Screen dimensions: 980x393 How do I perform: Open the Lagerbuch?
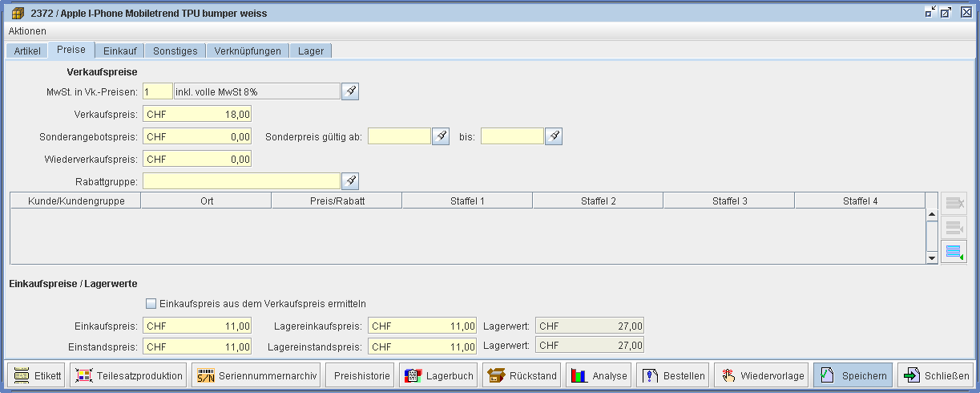coord(439,375)
